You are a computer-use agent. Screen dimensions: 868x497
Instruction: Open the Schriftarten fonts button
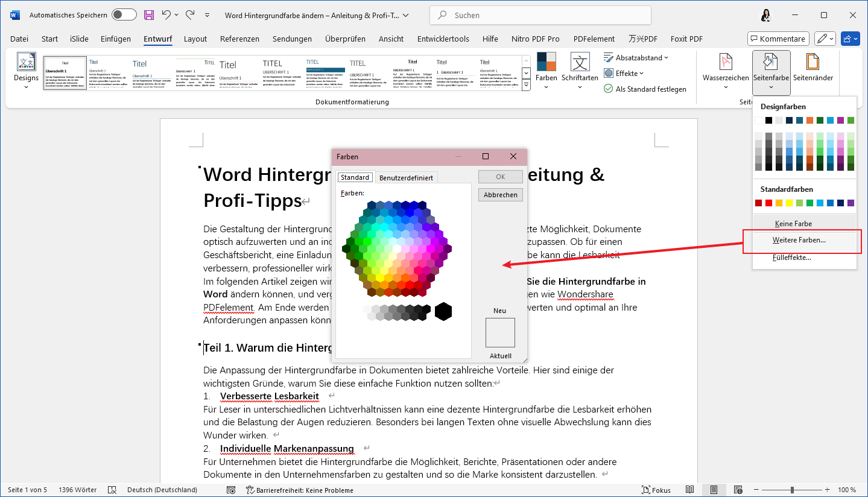click(580, 71)
